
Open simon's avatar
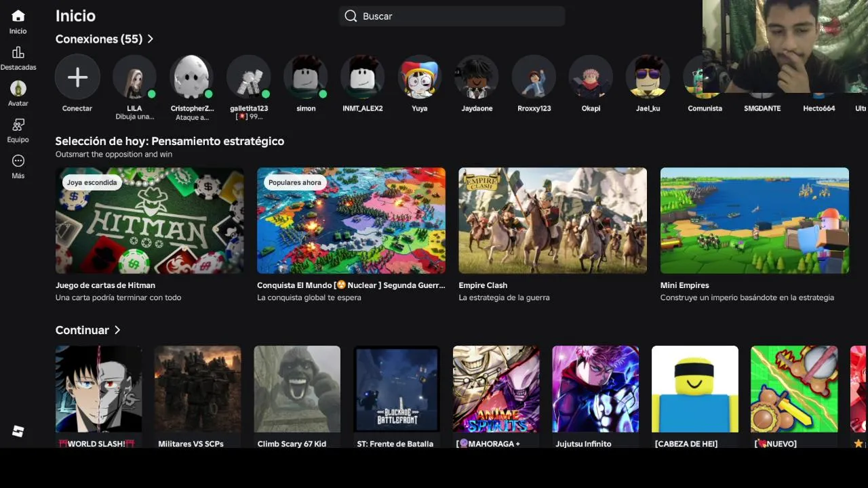[x=306, y=77]
